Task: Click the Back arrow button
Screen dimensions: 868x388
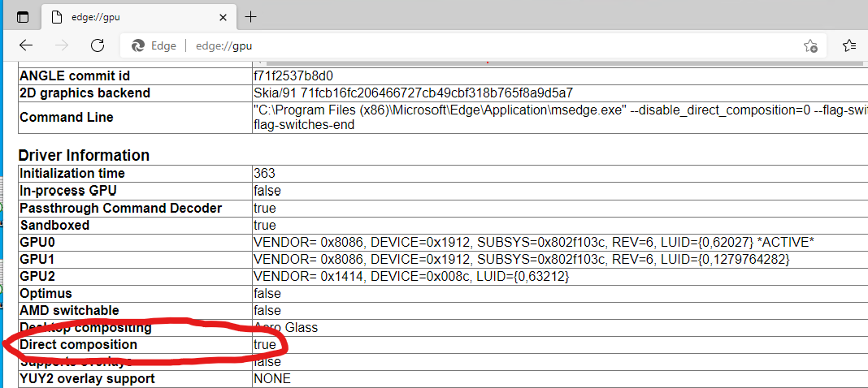Action: pos(26,45)
